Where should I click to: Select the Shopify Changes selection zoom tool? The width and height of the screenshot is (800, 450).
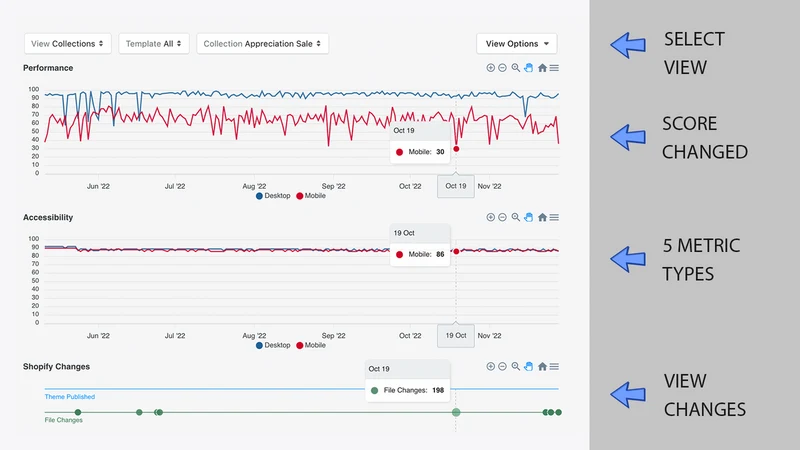(x=516, y=366)
